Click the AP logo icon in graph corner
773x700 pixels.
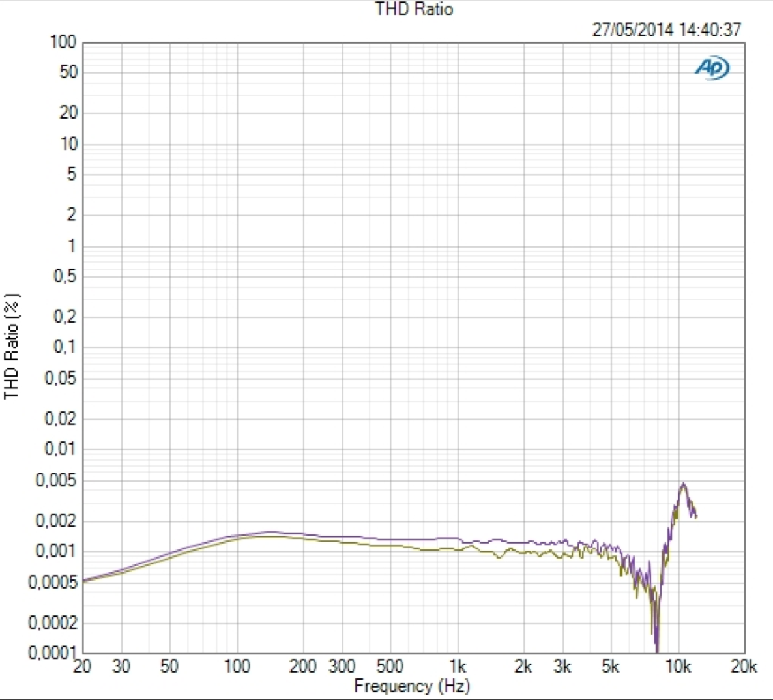click(x=712, y=68)
